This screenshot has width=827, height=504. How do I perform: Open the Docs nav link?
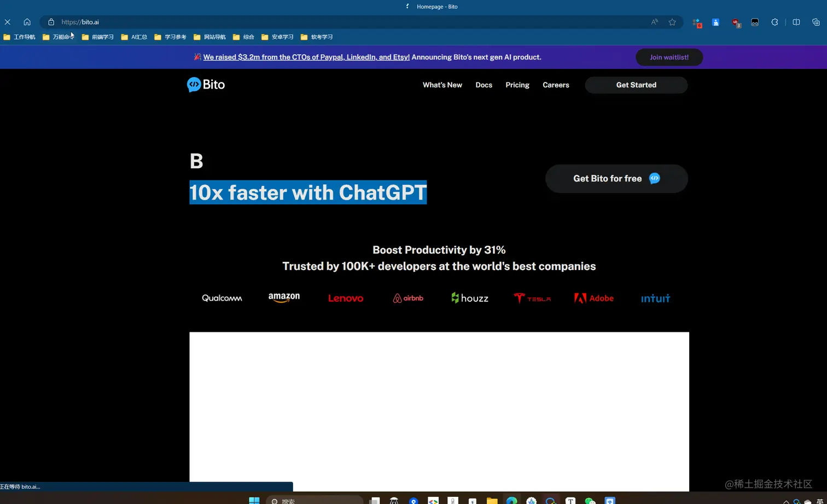coord(484,85)
